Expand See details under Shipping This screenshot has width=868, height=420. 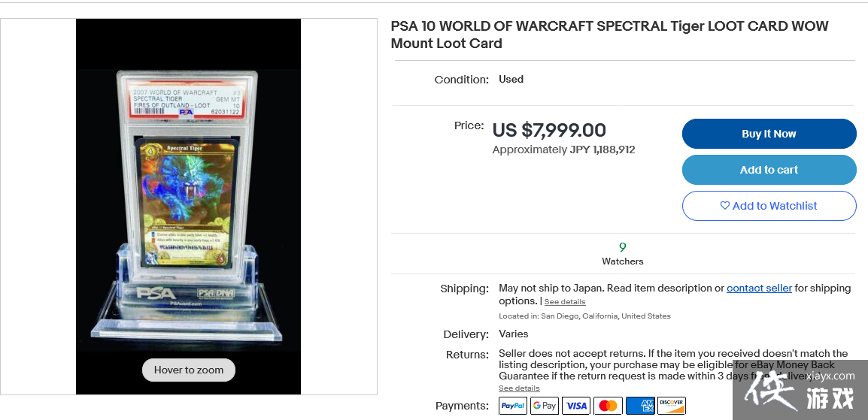(565, 302)
